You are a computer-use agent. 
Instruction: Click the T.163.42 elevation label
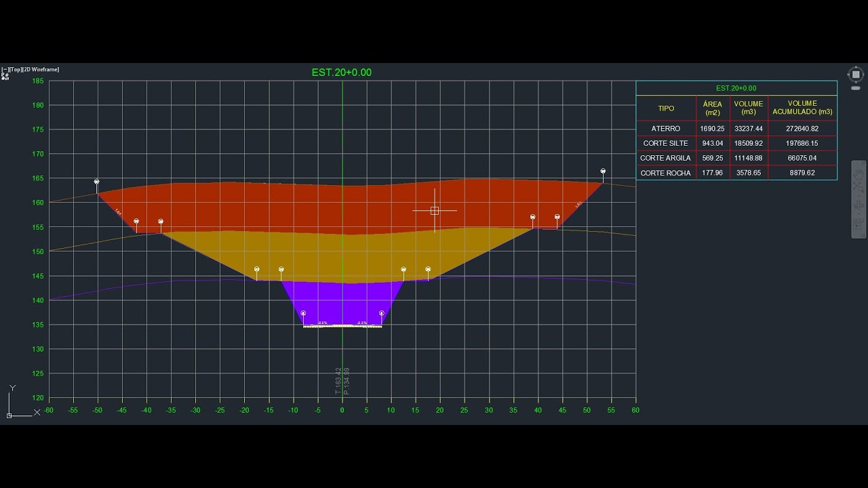[338, 381]
